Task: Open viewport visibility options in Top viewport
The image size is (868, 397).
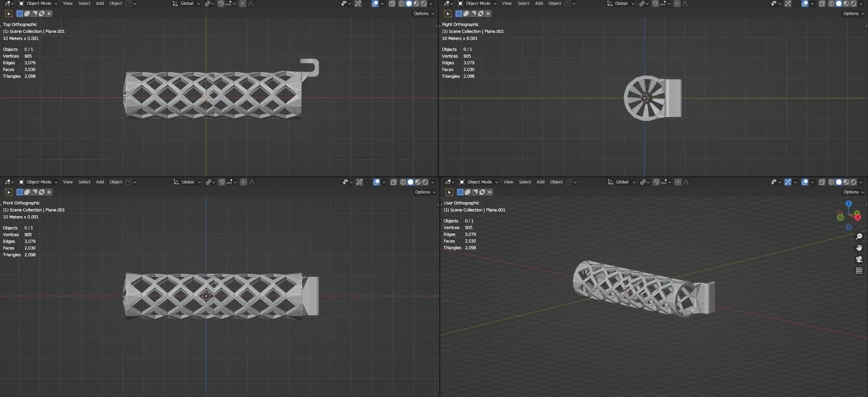Action: (x=345, y=4)
